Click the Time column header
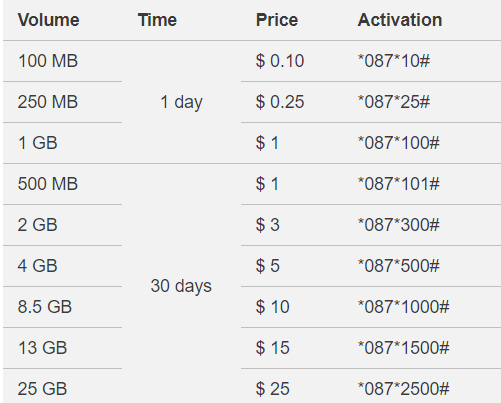Image resolution: width=501 pixels, height=403 pixels. [157, 20]
